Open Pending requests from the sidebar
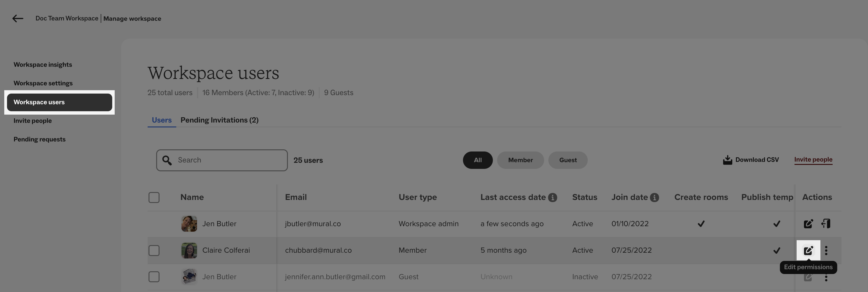The width and height of the screenshot is (868, 292). (x=39, y=139)
